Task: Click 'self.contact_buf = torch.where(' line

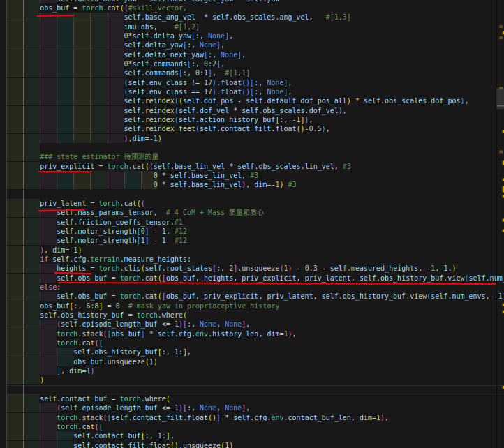Action: coord(105,399)
